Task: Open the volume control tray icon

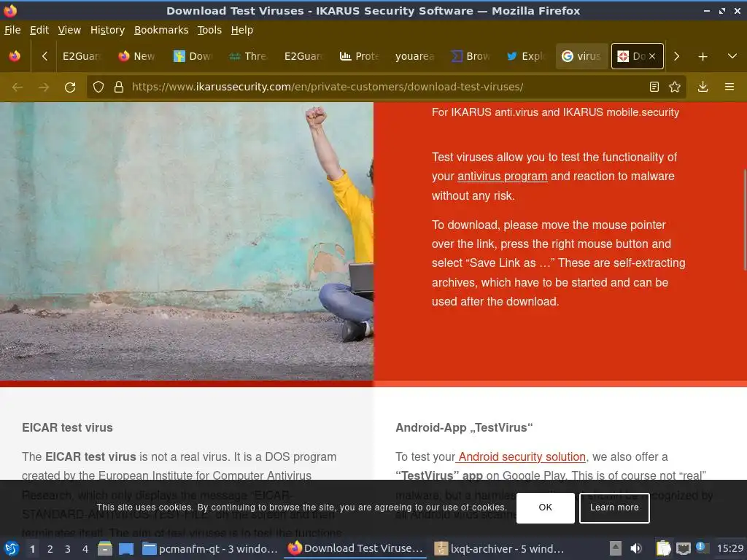Action: click(x=636, y=548)
